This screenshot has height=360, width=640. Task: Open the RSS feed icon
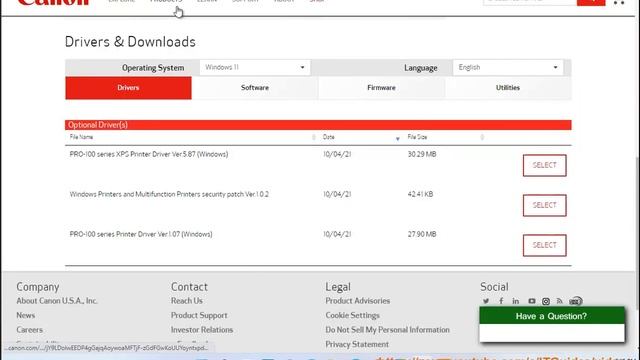(560, 301)
